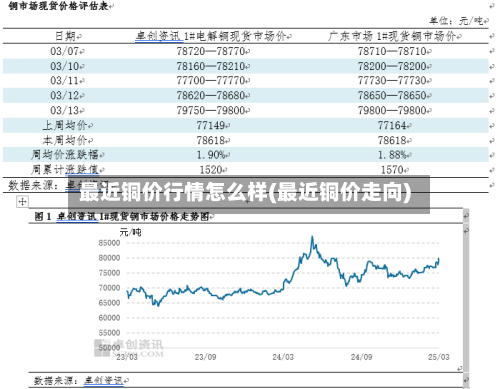Click the y-axis label 75000
Viewport: 500px width, 389px height.
coord(109,273)
